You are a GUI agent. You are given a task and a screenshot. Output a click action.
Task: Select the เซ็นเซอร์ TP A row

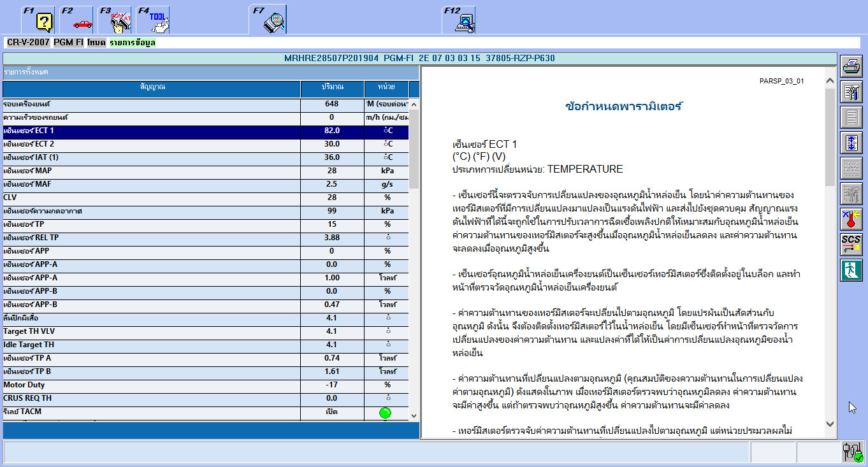coord(205,359)
